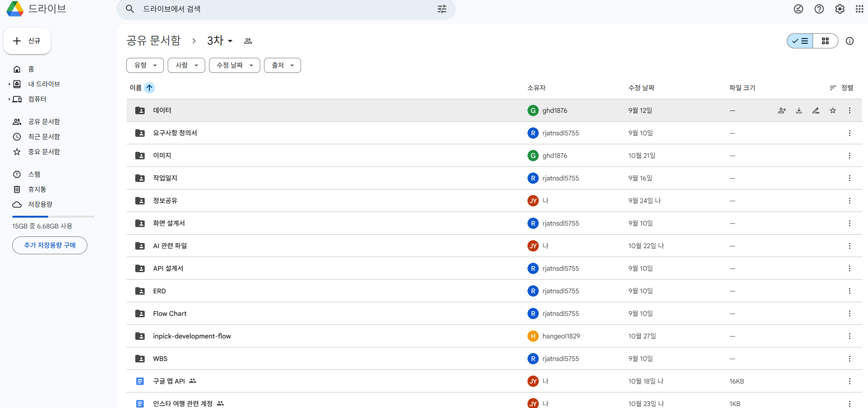Screen dimensions: 868x408
Task: Open more actions for 데이터
Action: (850, 110)
